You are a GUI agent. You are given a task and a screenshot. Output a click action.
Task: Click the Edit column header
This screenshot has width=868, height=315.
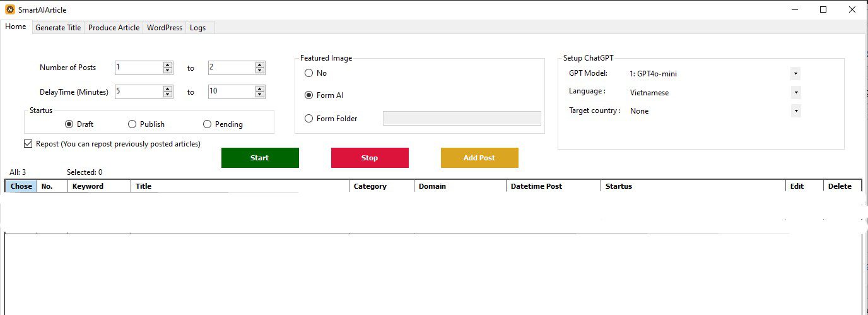click(804, 186)
